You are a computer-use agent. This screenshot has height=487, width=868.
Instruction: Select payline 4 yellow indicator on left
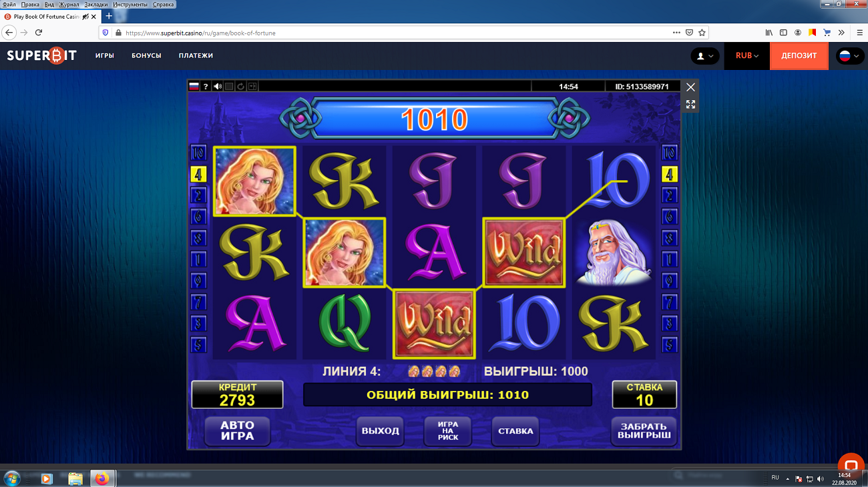198,174
